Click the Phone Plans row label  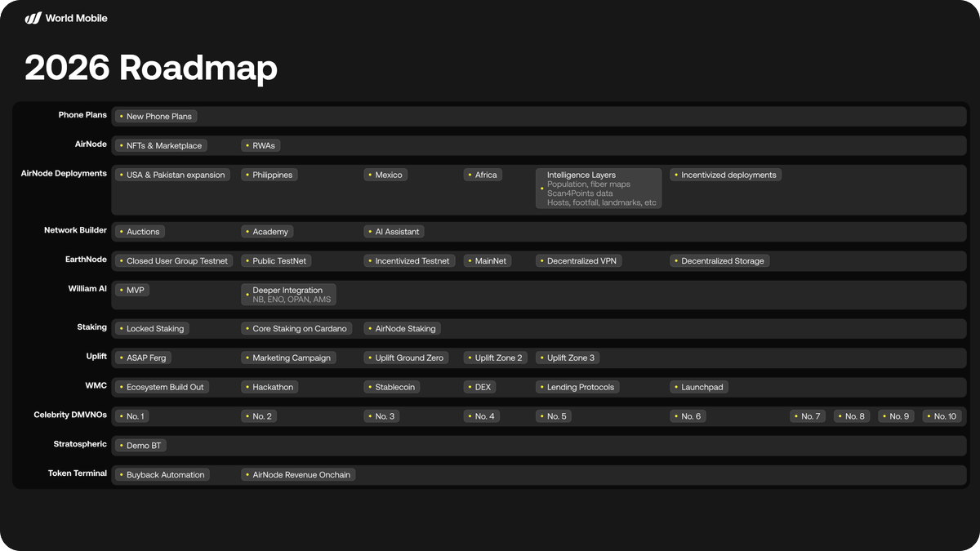[x=82, y=115]
